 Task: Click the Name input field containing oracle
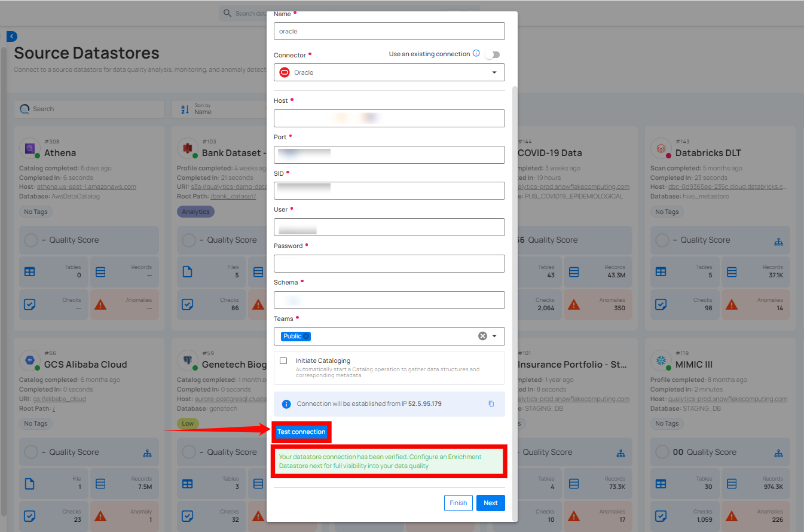click(x=389, y=31)
